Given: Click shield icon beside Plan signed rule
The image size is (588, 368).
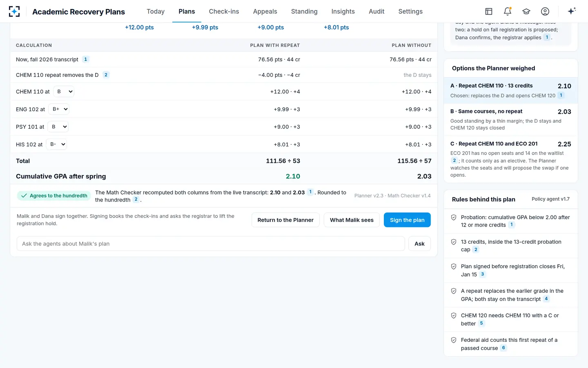Looking at the screenshot, I should point(454,267).
